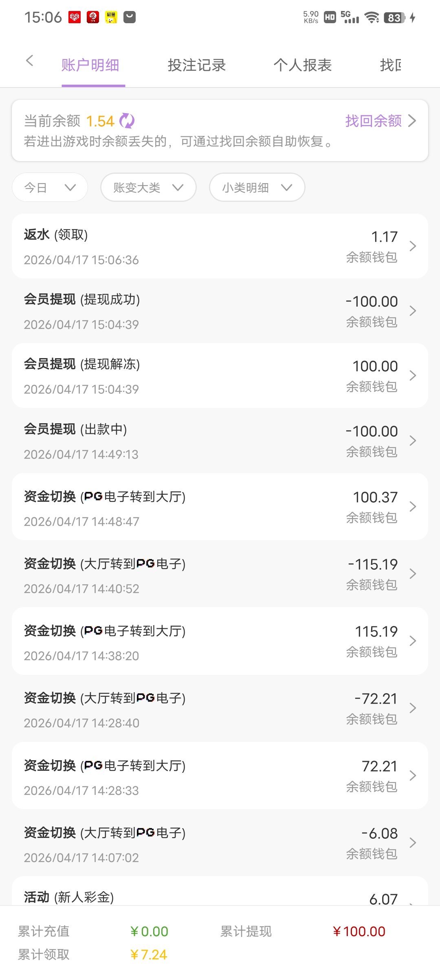Tap chevron on 返水 (领取) entry
Image resolution: width=440 pixels, height=980 pixels.
412,246
